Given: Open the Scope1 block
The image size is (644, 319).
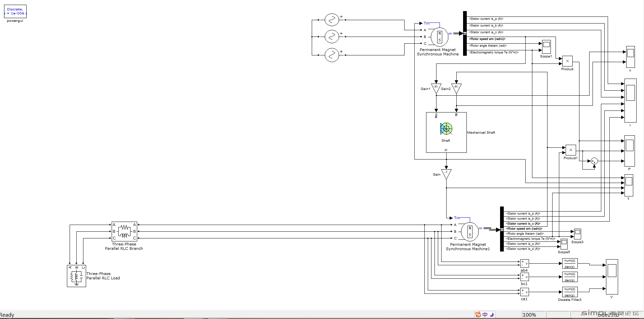Looking at the screenshot, I should [546, 47].
